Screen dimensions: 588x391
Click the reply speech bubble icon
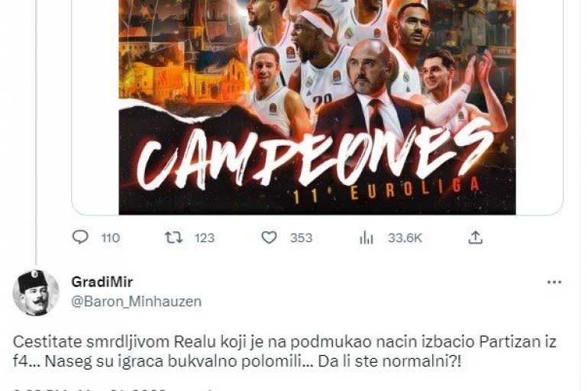80,238
